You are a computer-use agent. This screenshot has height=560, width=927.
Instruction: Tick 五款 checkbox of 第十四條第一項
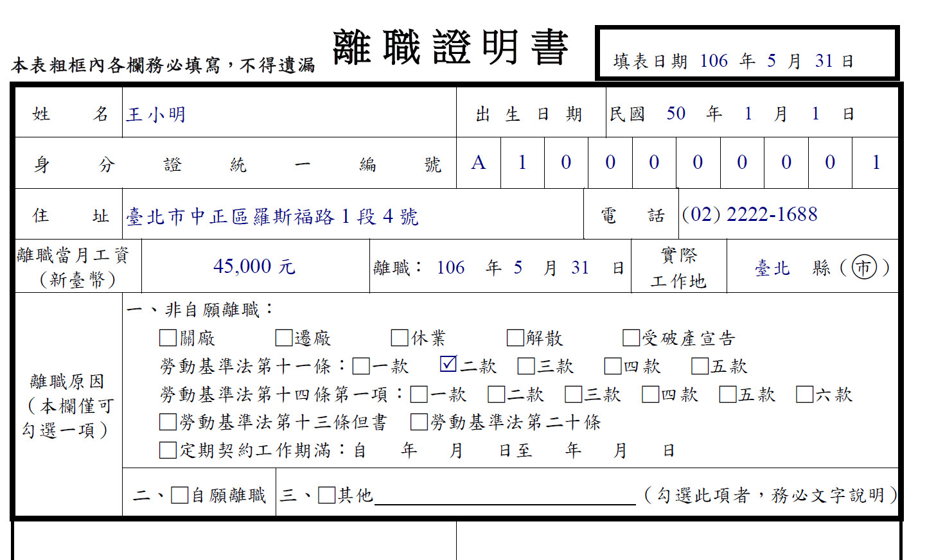pyautogui.click(x=728, y=394)
